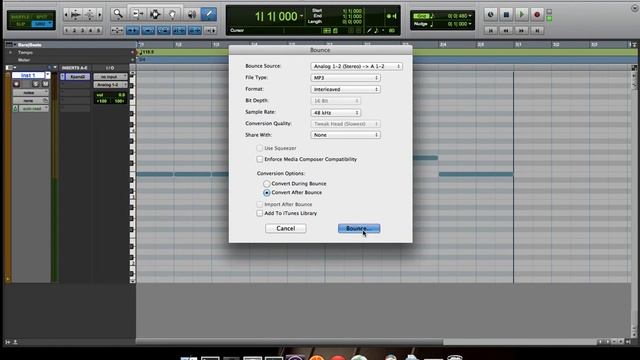Screen dimensions: 640x360
Task: Select Slip edit mode
Action: 20,24
